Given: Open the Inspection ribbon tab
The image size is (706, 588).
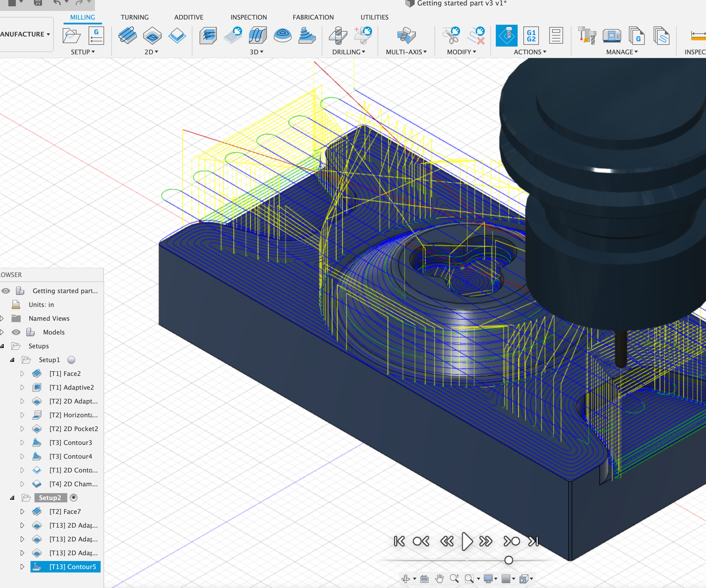Looking at the screenshot, I should 248,17.
